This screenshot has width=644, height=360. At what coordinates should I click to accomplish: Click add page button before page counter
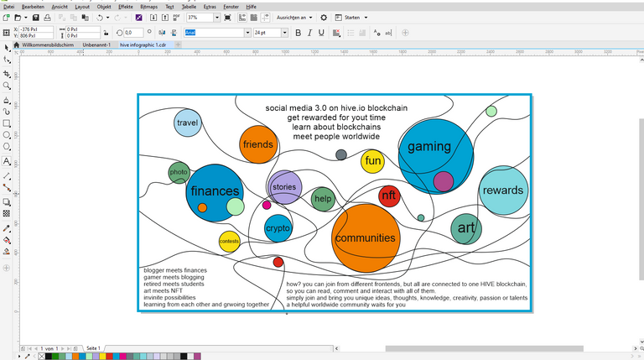[23, 348]
